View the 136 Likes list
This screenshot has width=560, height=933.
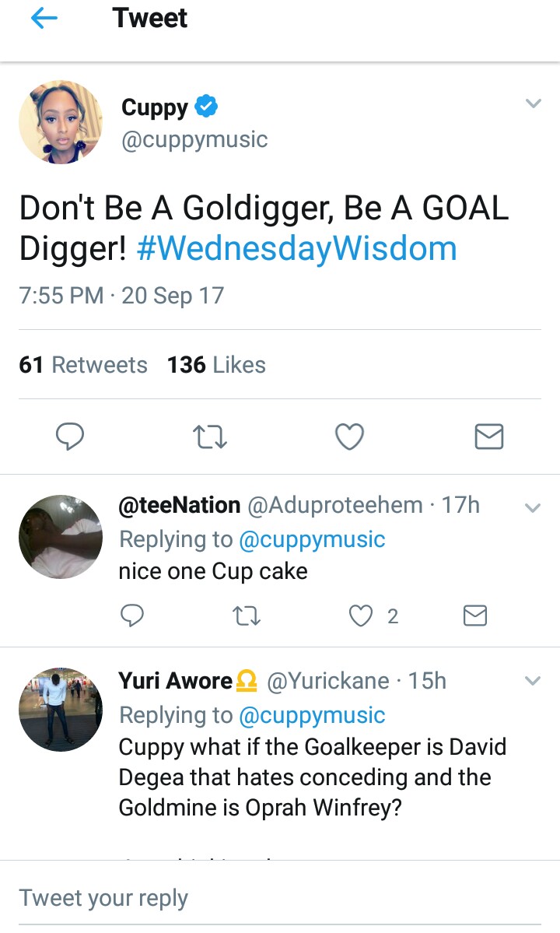coord(216,365)
